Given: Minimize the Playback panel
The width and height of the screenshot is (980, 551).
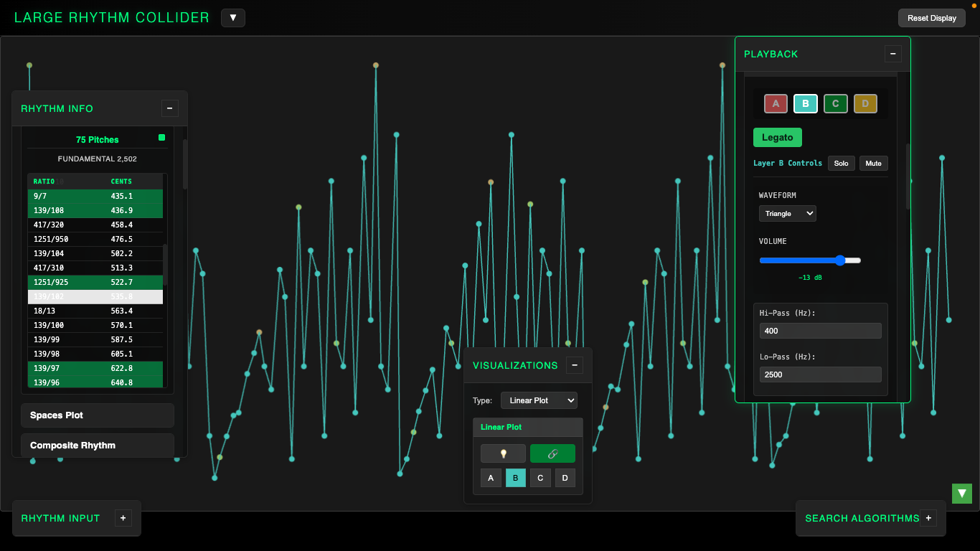Looking at the screenshot, I should click(x=892, y=54).
